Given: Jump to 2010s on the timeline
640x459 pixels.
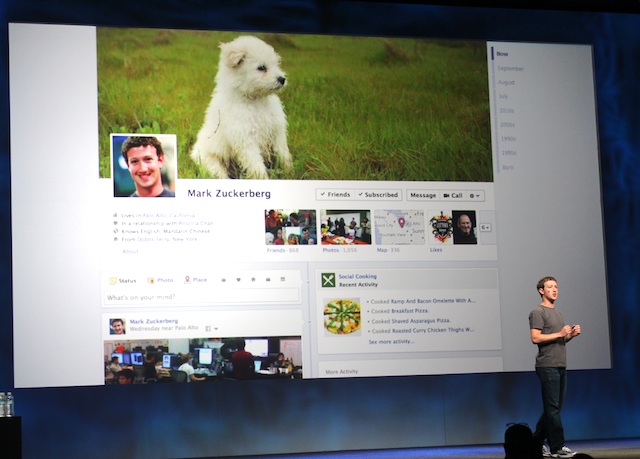Looking at the screenshot, I should pos(507,111).
